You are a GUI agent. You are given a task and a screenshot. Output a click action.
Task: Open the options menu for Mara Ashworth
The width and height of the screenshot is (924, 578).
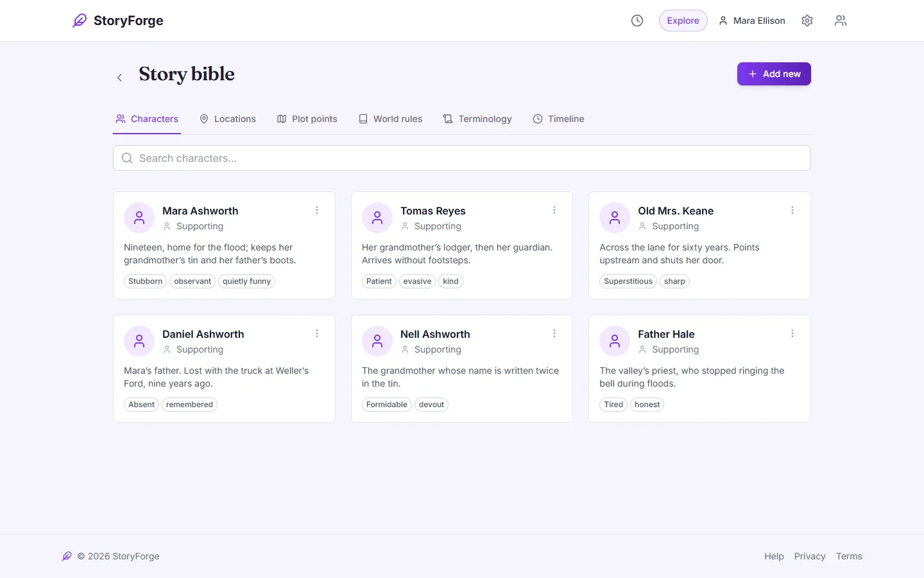pyautogui.click(x=317, y=210)
